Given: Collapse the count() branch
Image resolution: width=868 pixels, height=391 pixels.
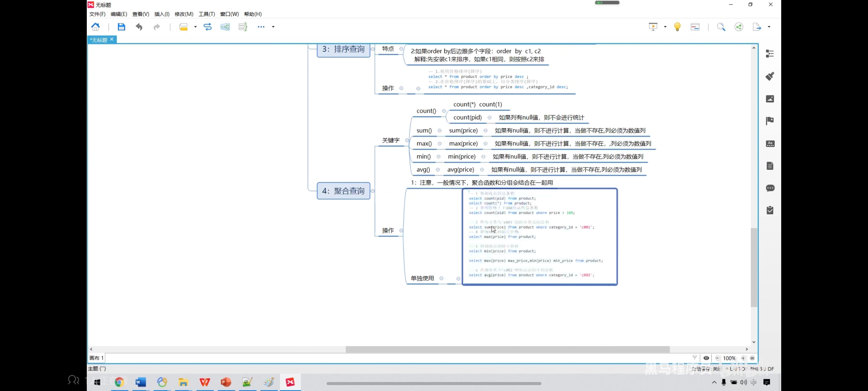Looking at the screenshot, I should (444, 111).
